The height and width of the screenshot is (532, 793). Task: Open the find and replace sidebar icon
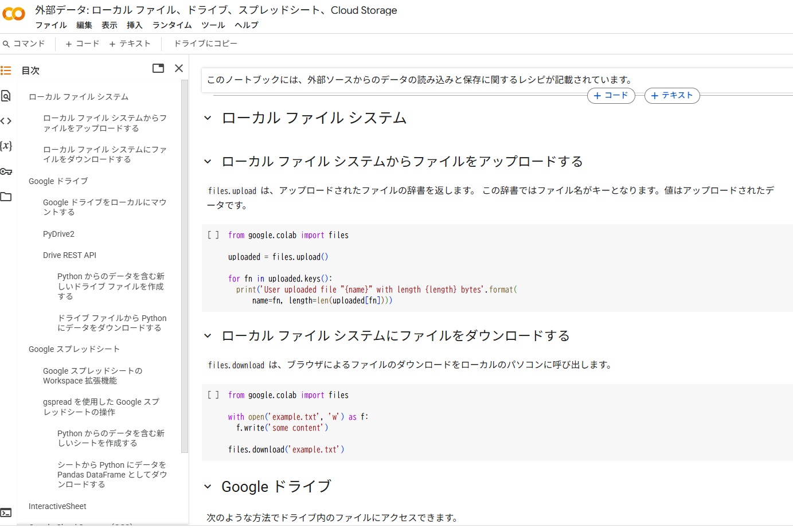[6, 96]
